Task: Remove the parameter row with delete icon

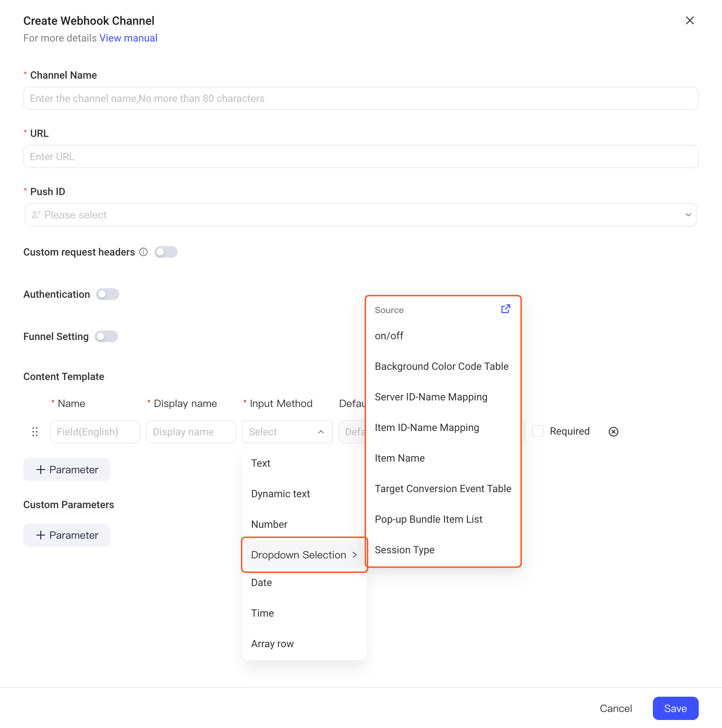Action: coord(613,432)
